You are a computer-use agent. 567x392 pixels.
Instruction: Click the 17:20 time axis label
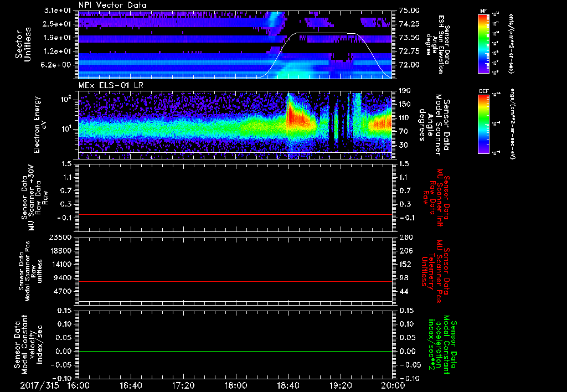pos(183,385)
